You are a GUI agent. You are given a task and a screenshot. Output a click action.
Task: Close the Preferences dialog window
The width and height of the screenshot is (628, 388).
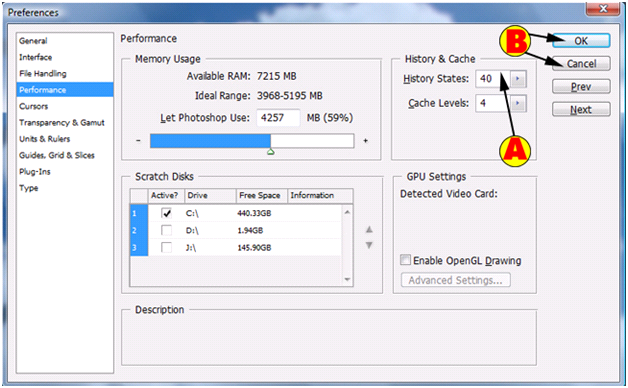(603, 8)
